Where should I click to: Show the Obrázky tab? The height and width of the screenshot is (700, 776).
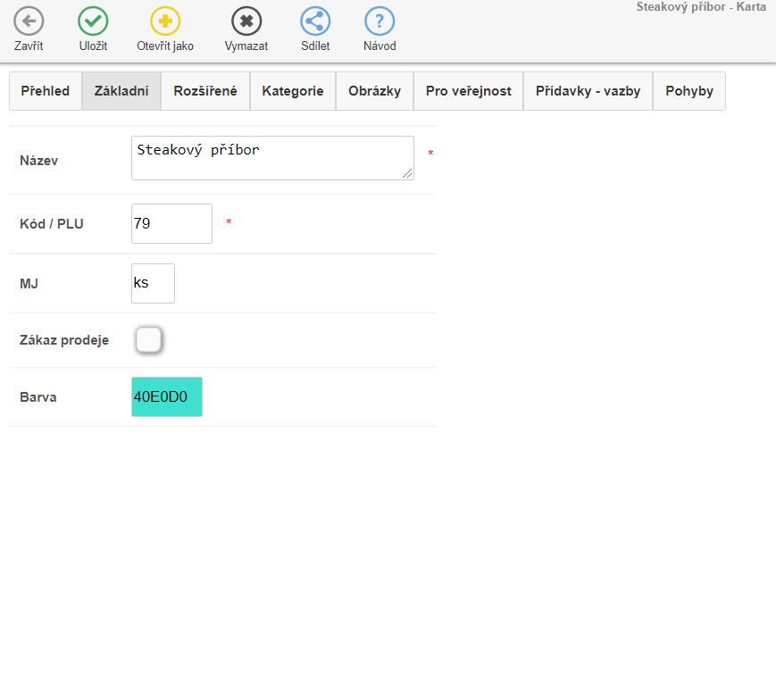click(x=374, y=91)
